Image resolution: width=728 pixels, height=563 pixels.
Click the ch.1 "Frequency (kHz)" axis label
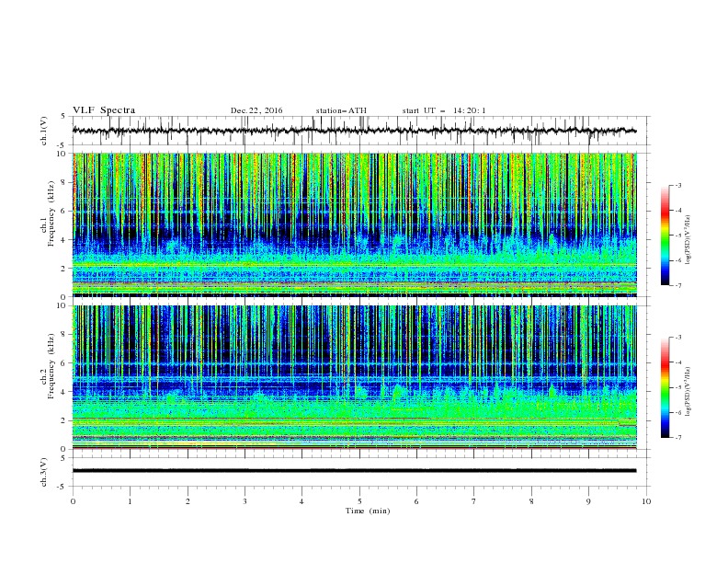point(51,213)
